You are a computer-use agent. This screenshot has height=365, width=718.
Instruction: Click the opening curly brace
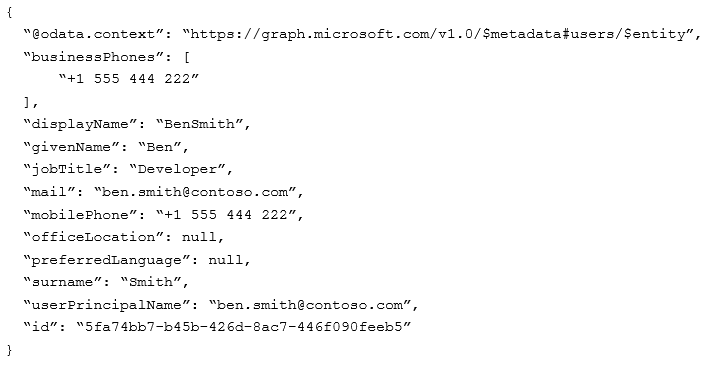click(10, 13)
